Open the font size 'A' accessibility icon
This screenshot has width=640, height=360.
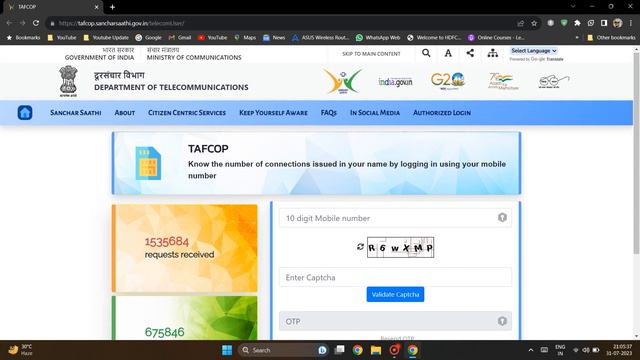[x=448, y=53]
